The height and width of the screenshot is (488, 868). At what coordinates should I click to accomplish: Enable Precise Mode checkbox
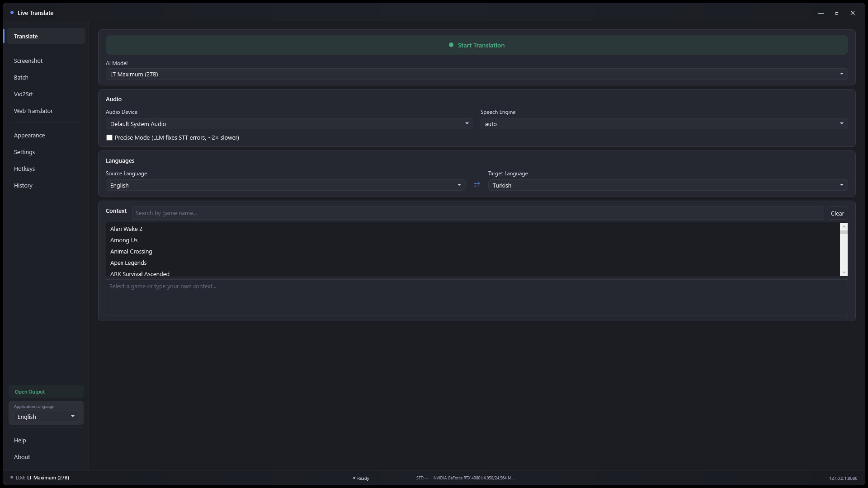[109, 137]
